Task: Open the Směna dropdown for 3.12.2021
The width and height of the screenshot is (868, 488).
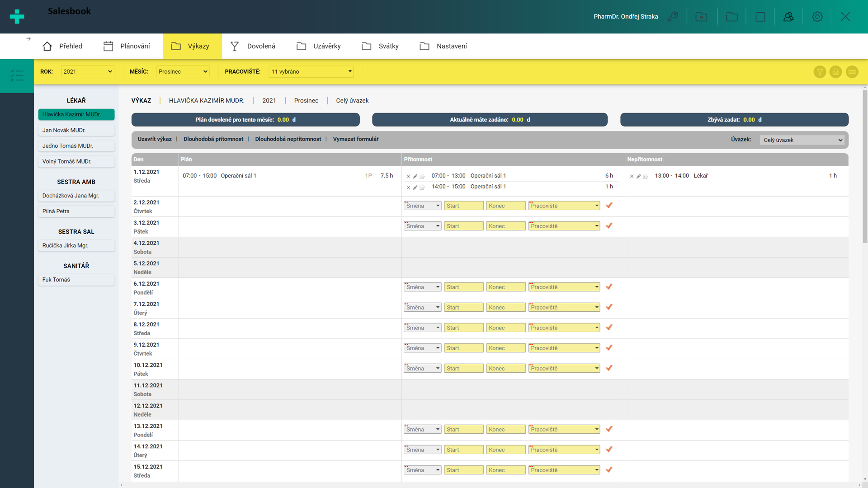Action: [x=422, y=226]
